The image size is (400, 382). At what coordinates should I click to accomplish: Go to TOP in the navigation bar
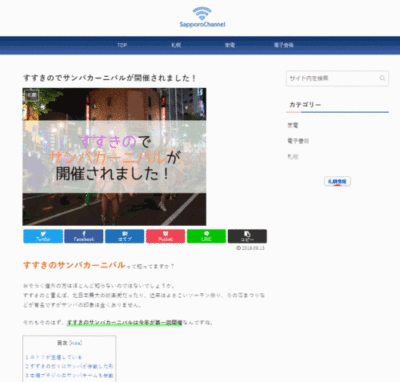122,45
